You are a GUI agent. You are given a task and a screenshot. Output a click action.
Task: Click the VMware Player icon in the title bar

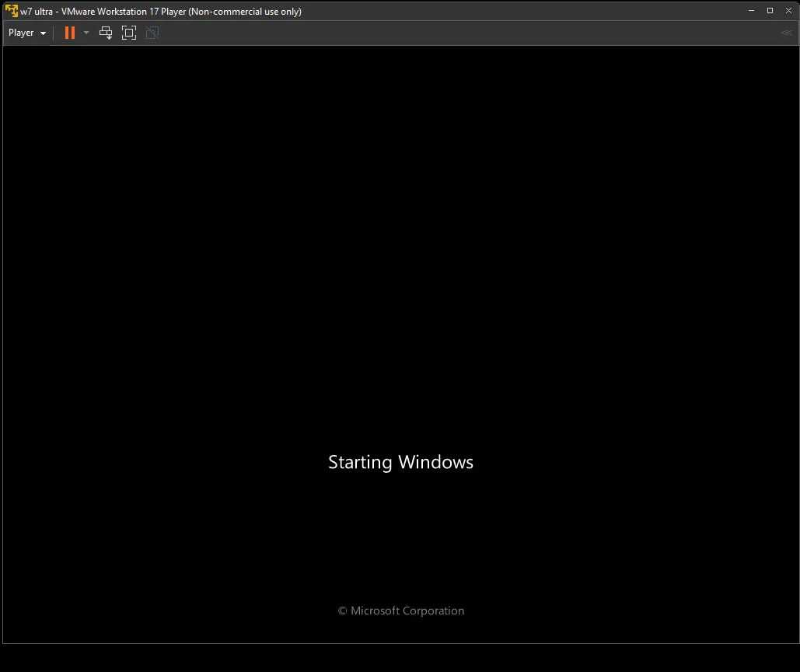(11, 11)
